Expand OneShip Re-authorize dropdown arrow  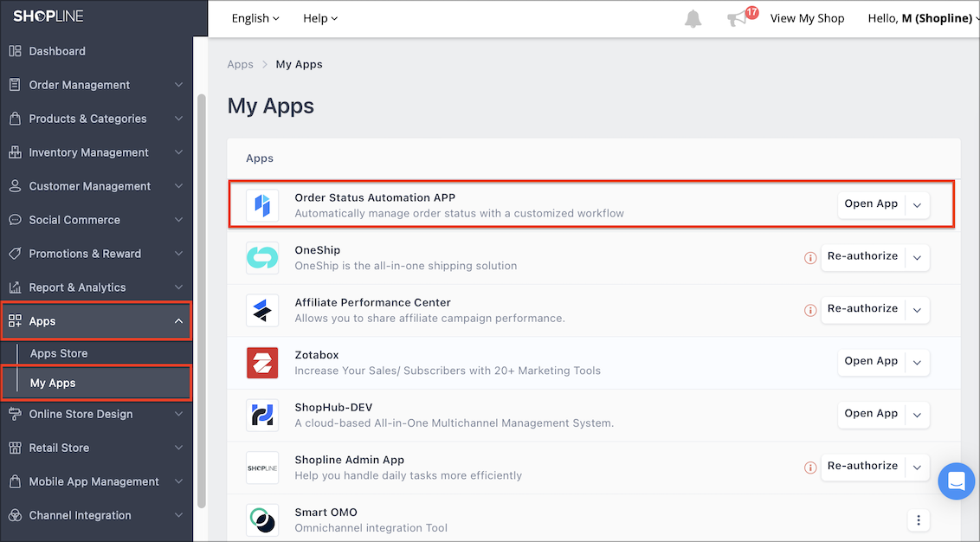click(x=917, y=257)
